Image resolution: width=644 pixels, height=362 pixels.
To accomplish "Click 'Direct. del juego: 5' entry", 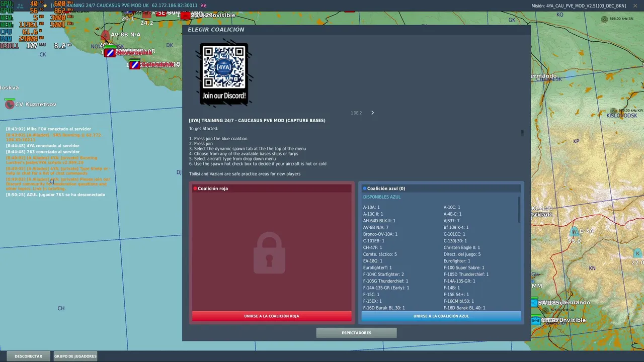I will coord(462,254).
